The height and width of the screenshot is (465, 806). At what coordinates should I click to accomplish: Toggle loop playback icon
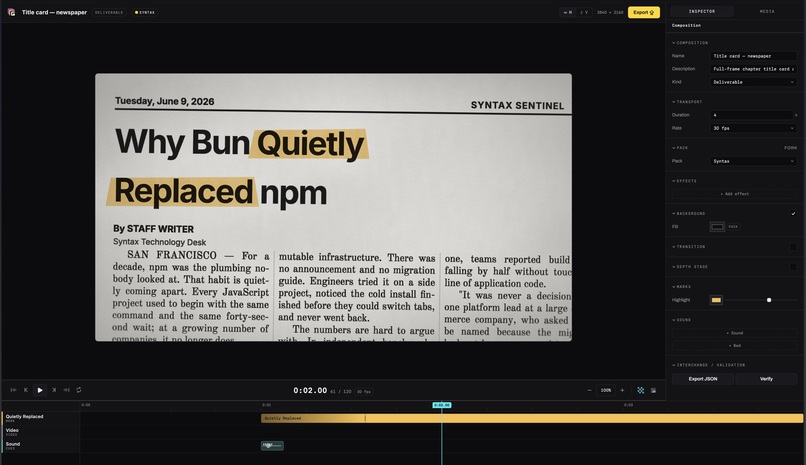[79, 390]
